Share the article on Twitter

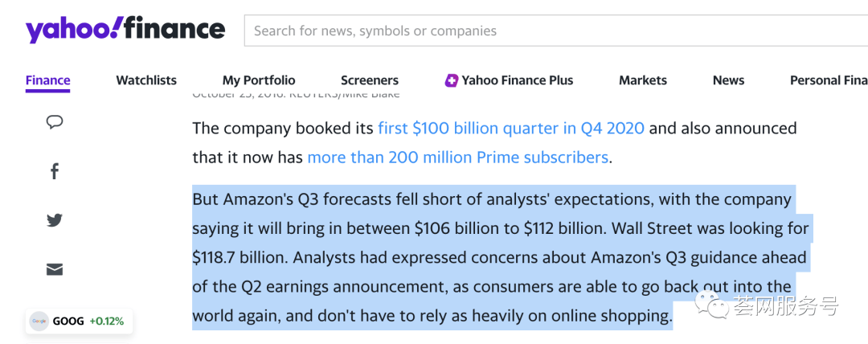(x=55, y=220)
